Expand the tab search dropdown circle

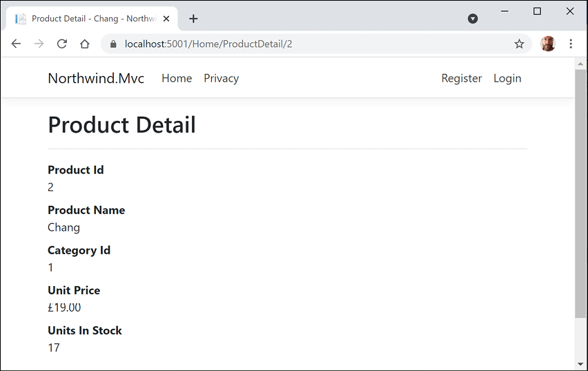point(473,19)
